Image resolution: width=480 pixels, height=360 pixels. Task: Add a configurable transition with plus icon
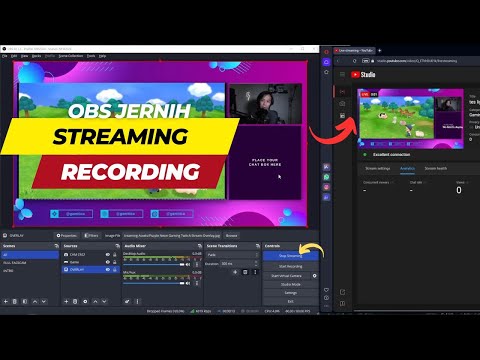[x=235, y=272]
